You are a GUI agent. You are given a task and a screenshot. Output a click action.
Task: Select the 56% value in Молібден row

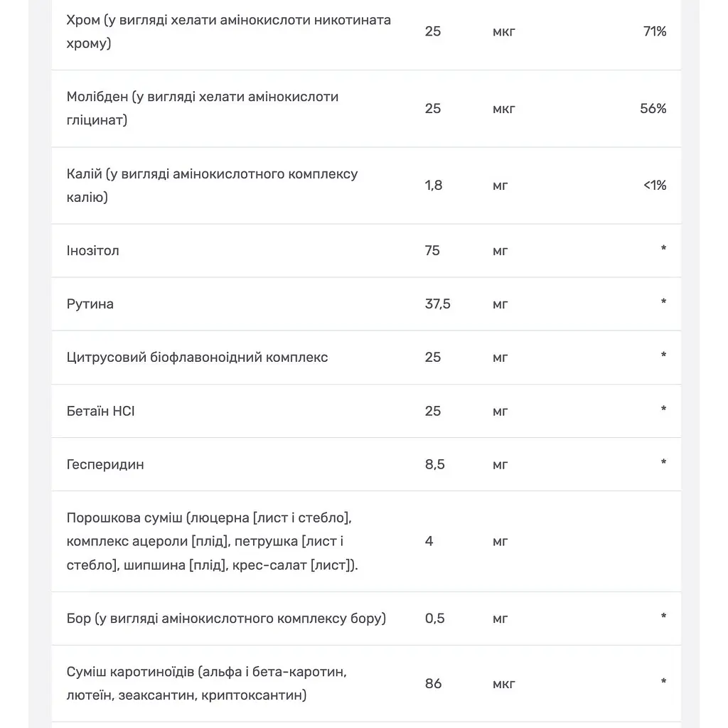(653, 109)
